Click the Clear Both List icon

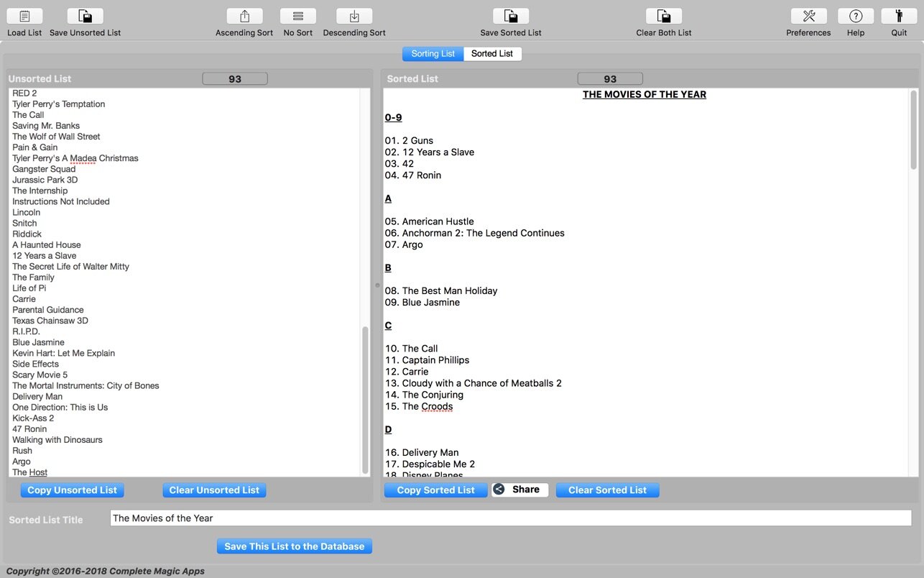[664, 17]
